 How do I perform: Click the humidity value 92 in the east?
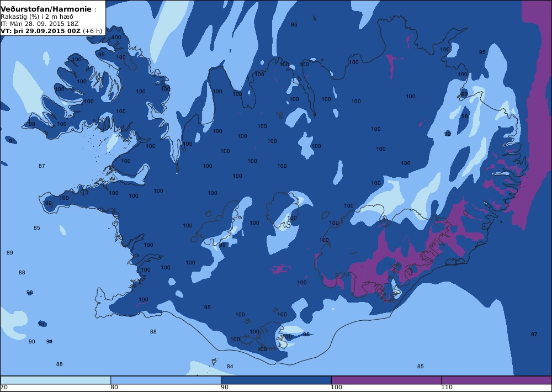click(x=448, y=134)
